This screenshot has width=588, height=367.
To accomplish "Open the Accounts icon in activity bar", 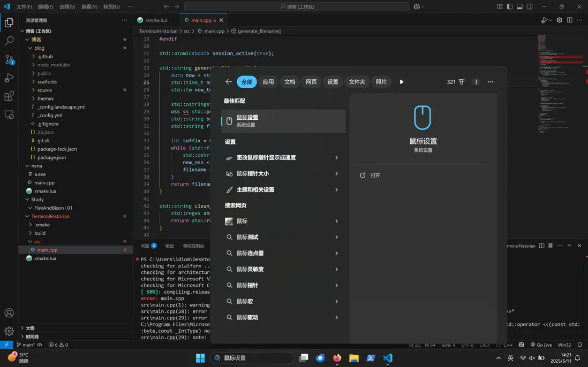I will (9, 312).
